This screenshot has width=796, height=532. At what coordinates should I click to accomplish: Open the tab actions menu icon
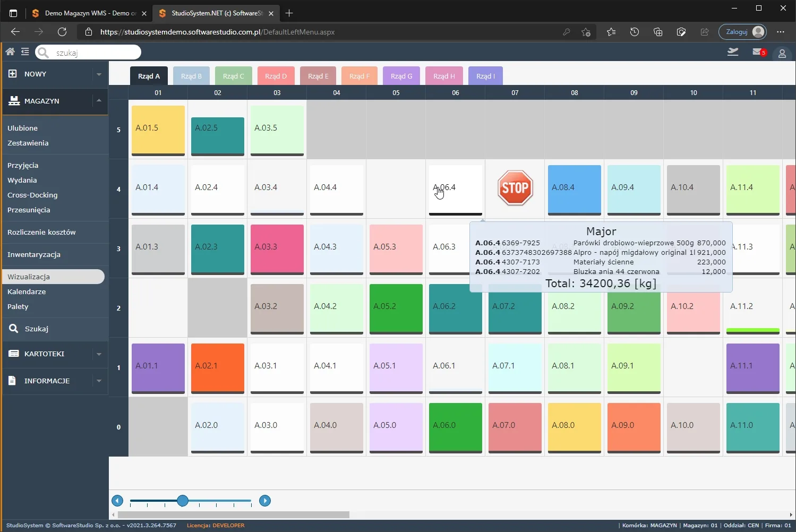[x=13, y=13]
